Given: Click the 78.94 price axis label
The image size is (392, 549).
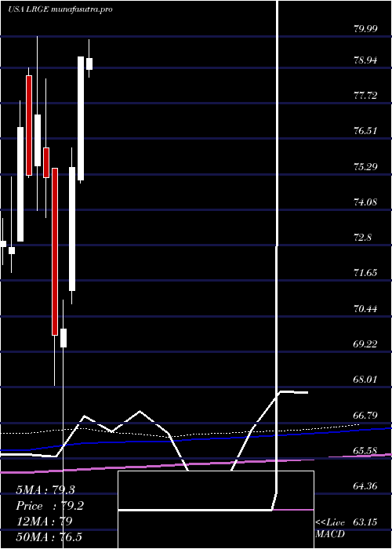Looking at the screenshot, I should pos(365,60).
